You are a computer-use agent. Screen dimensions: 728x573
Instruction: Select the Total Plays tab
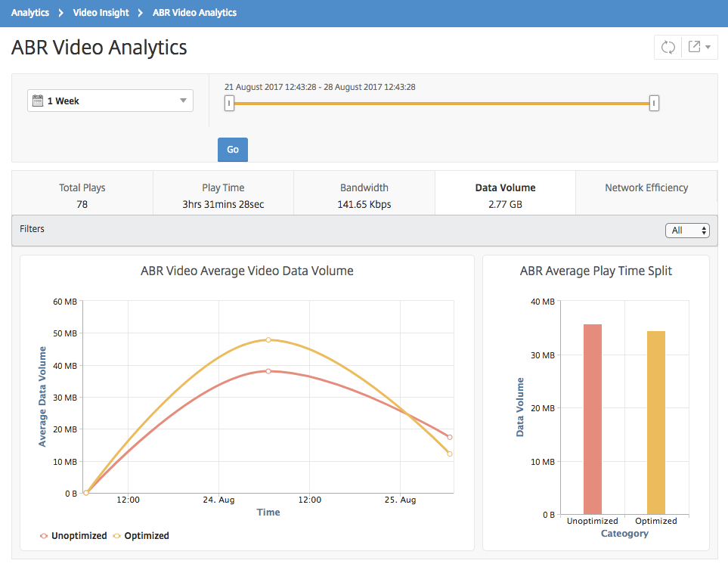[82, 195]
